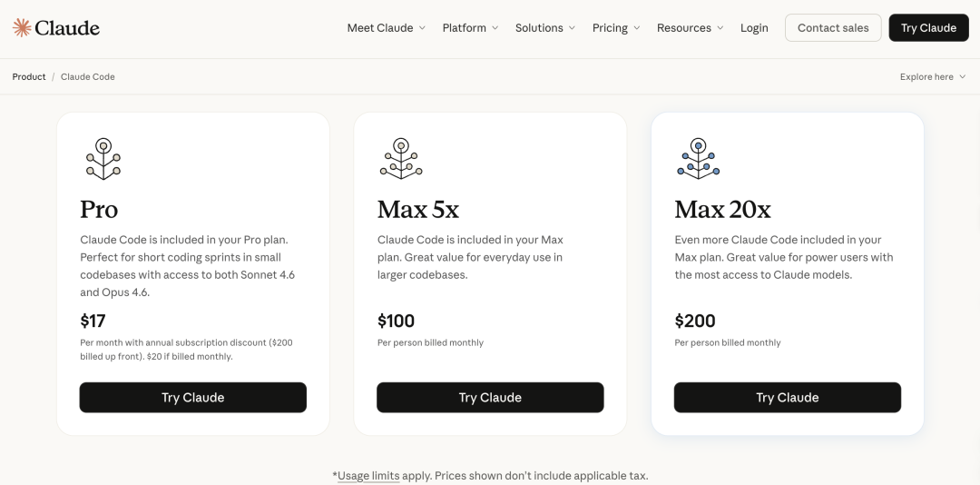
Task: Click the Max 5x plan tree icon
Action: click(400, 159)
